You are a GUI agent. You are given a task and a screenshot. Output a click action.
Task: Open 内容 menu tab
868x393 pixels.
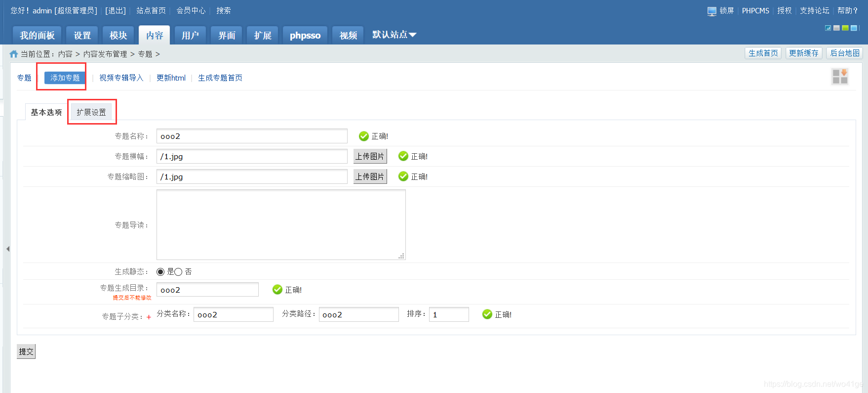[x=154, y=35]
